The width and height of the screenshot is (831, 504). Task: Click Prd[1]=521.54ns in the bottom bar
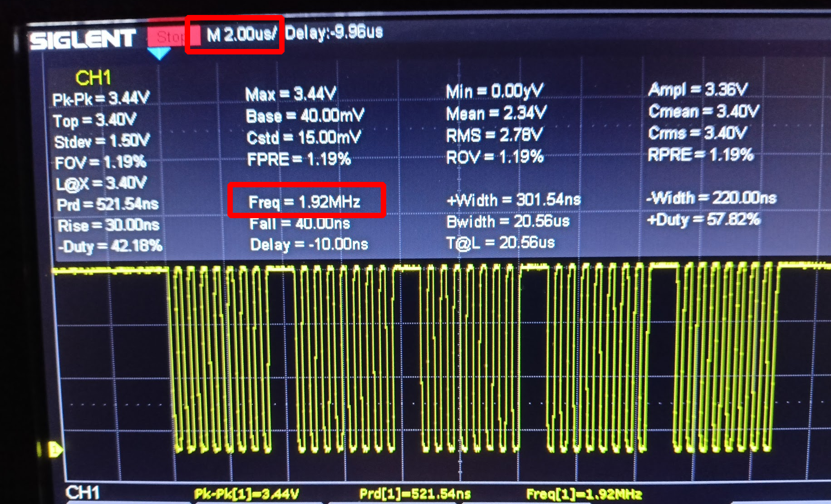tap(415, 494)
